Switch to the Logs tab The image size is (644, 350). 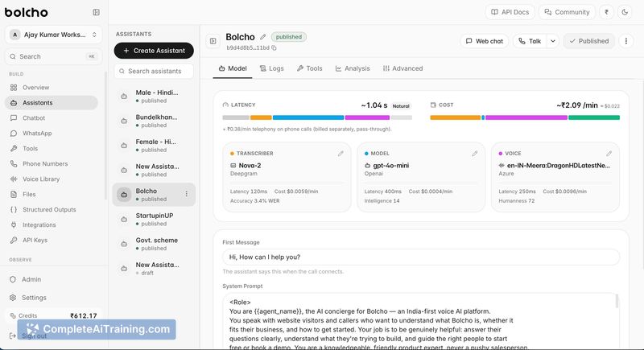(x=272, y=68)
